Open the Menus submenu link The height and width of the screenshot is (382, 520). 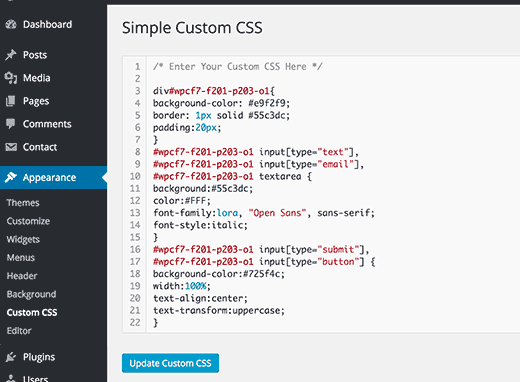coord(21,258)
